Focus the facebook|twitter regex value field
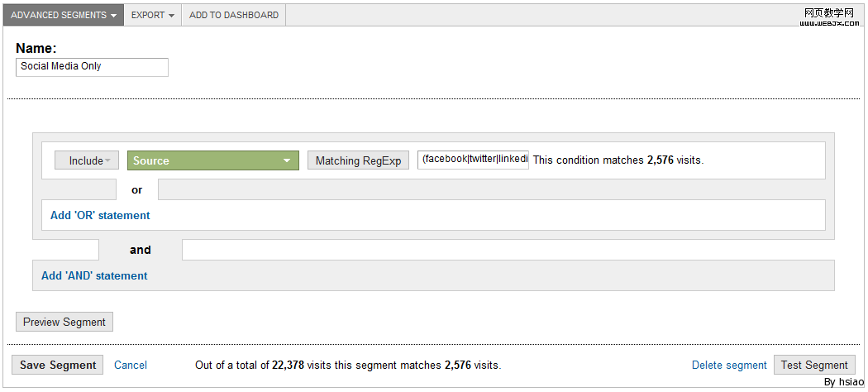Viewport: 868px width, 392px height. (473, 160)
